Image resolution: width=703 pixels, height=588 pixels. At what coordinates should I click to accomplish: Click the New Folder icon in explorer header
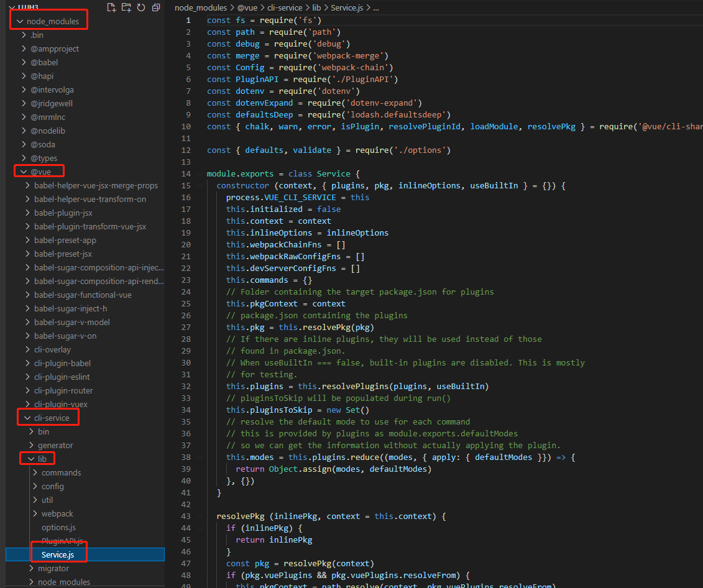tap(126, 7)
